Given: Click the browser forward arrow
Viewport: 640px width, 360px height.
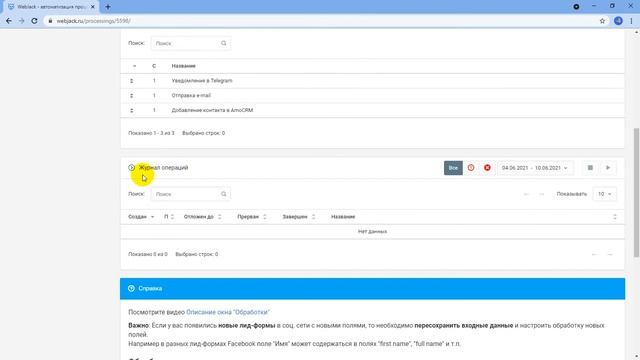Looking at the screenshot, I should [21, 21].
